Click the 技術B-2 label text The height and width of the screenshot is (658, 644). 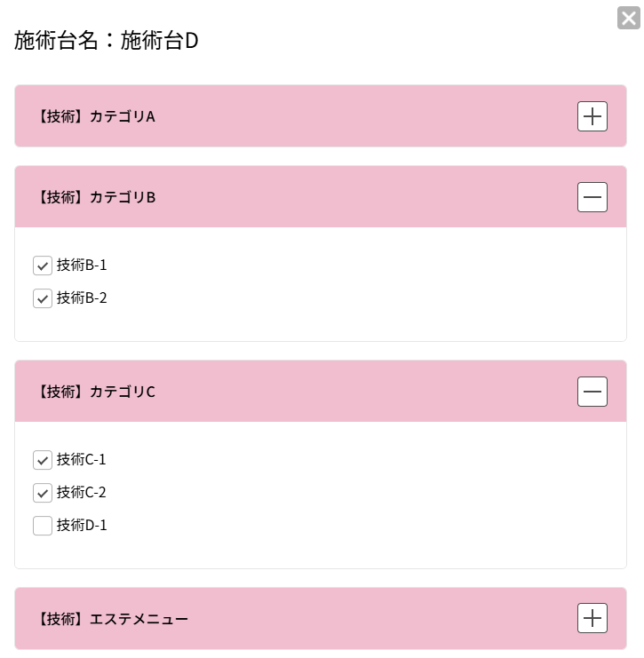[x=82, y=297]
